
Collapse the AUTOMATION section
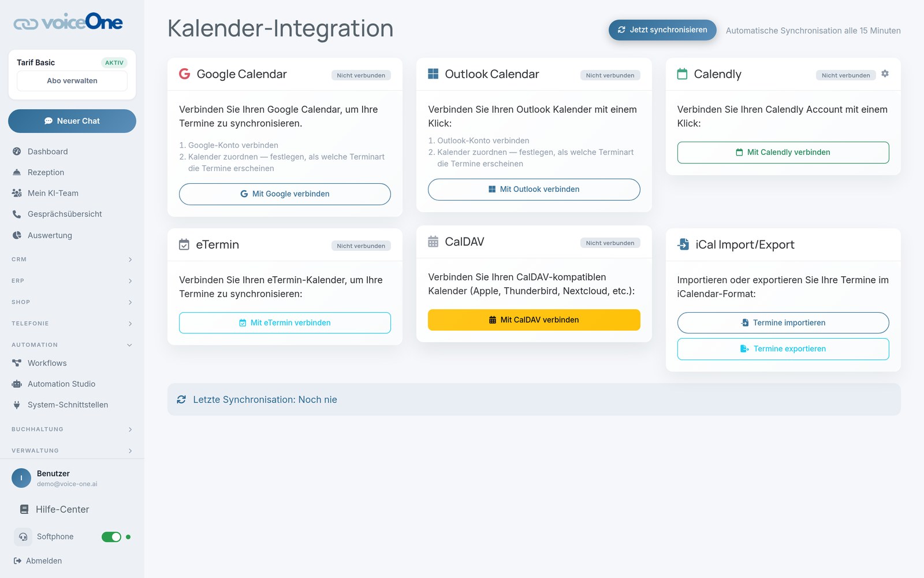[x=72, y=345]
